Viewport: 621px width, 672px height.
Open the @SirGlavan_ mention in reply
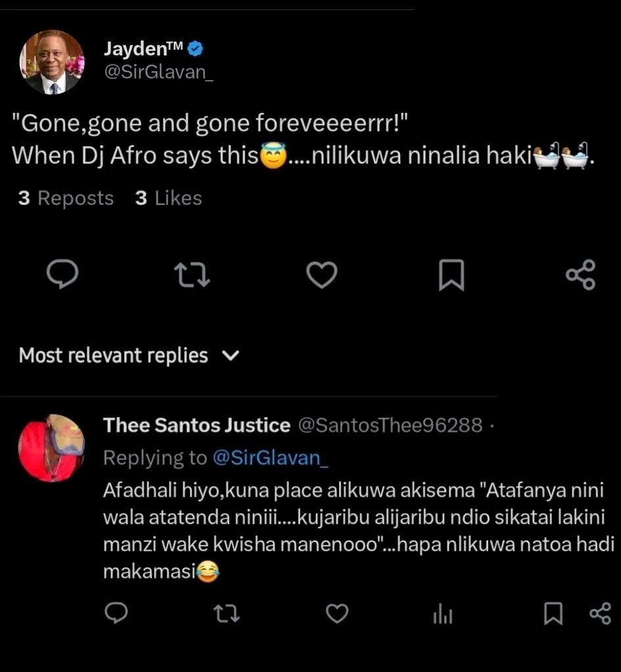coord(271,458)
